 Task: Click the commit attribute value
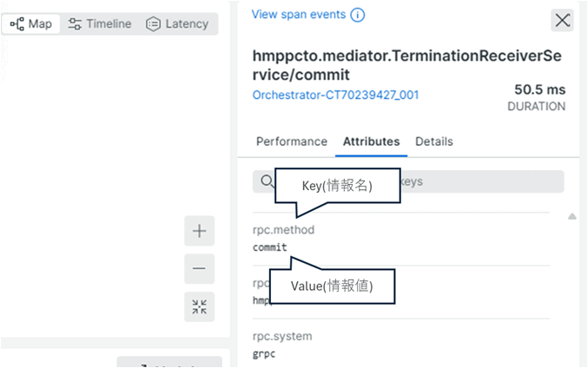tap(270, 247)
